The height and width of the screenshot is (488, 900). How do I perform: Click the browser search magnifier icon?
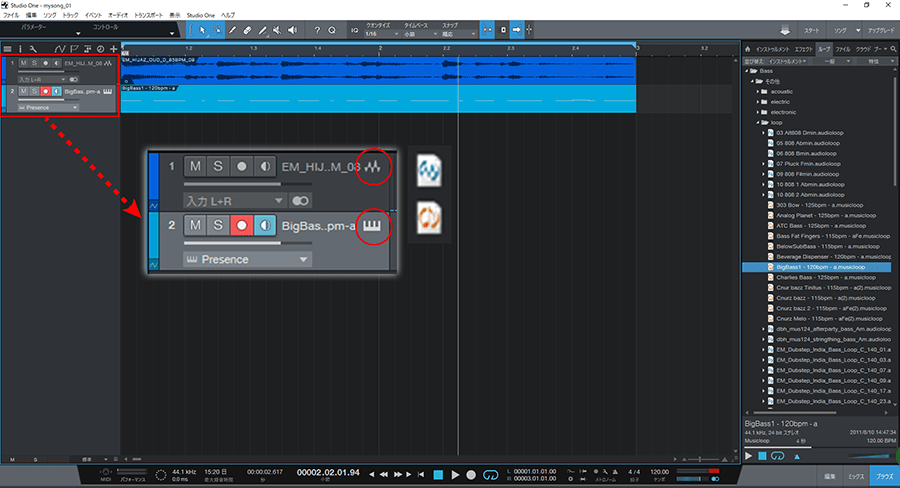[x=893, y=49]
